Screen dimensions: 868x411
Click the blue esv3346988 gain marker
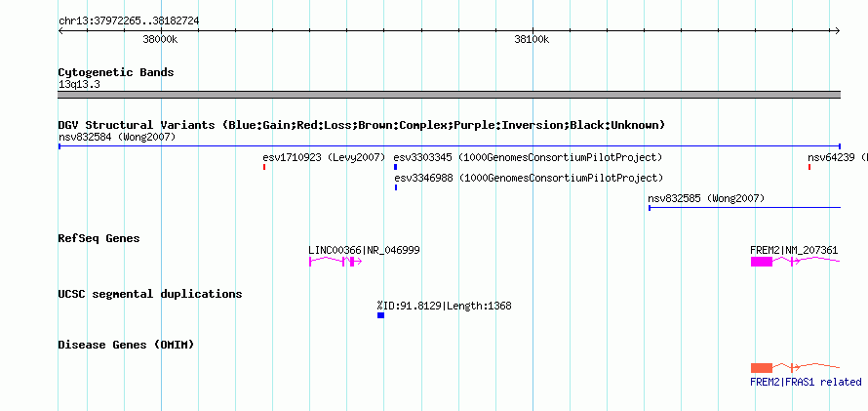pos(396,187)
